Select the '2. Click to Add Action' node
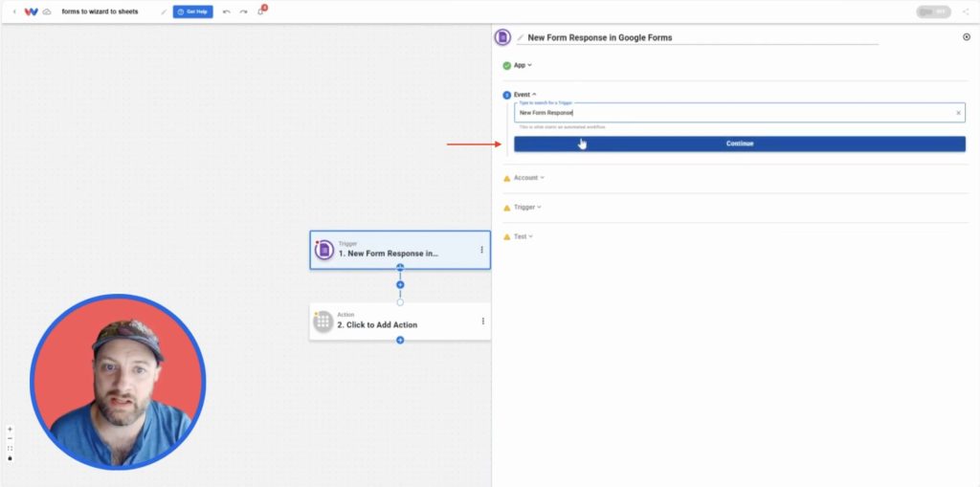This screenshot has width=980, height=487. point(400,321)
